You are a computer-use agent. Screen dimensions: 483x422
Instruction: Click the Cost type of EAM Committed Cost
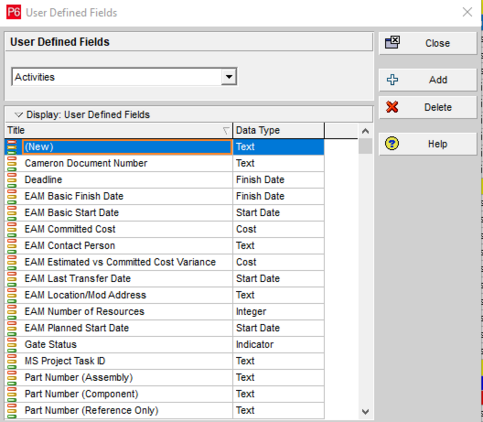[x=278, y=229]
